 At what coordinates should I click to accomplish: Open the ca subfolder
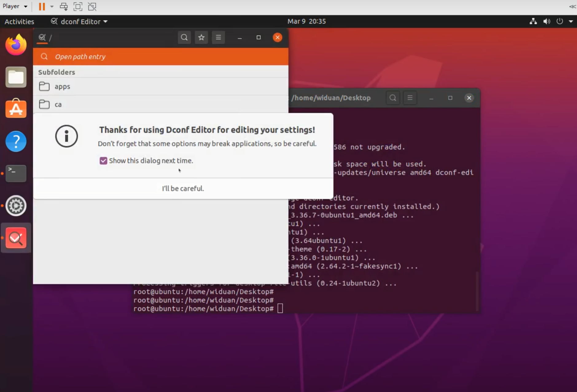161,104
